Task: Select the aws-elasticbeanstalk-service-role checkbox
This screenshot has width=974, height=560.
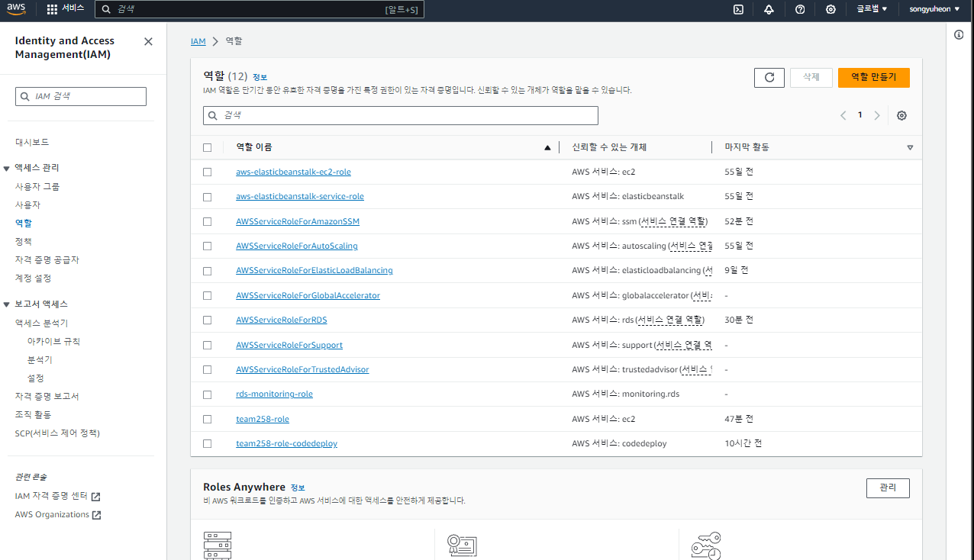Action: tap(207, 197)
